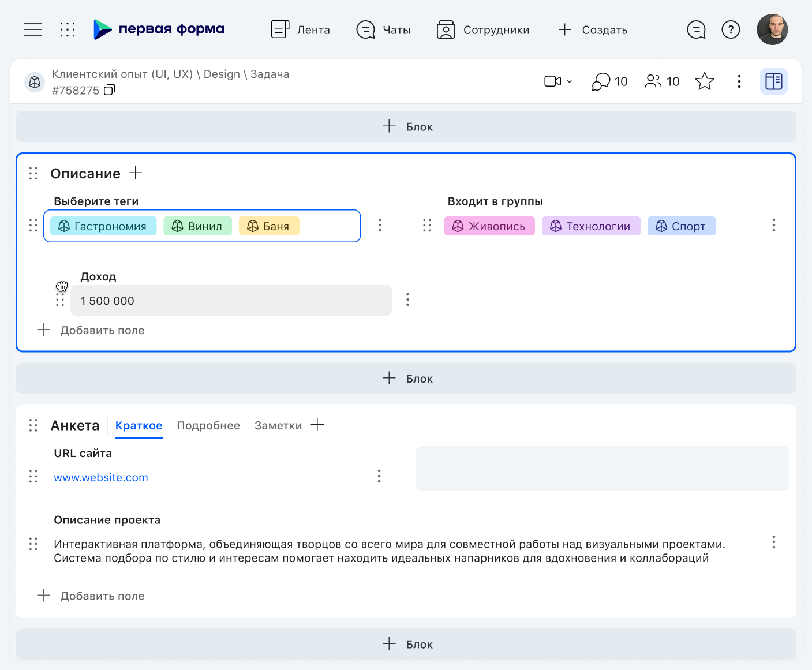Open the user profile avatar

[x=772, y=29]
